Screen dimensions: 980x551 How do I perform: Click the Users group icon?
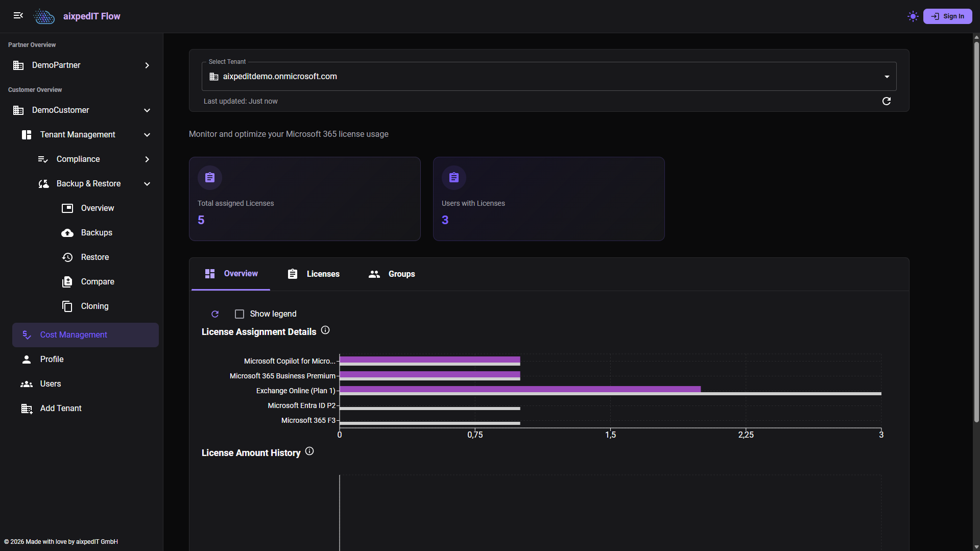(x=27, y=384)
